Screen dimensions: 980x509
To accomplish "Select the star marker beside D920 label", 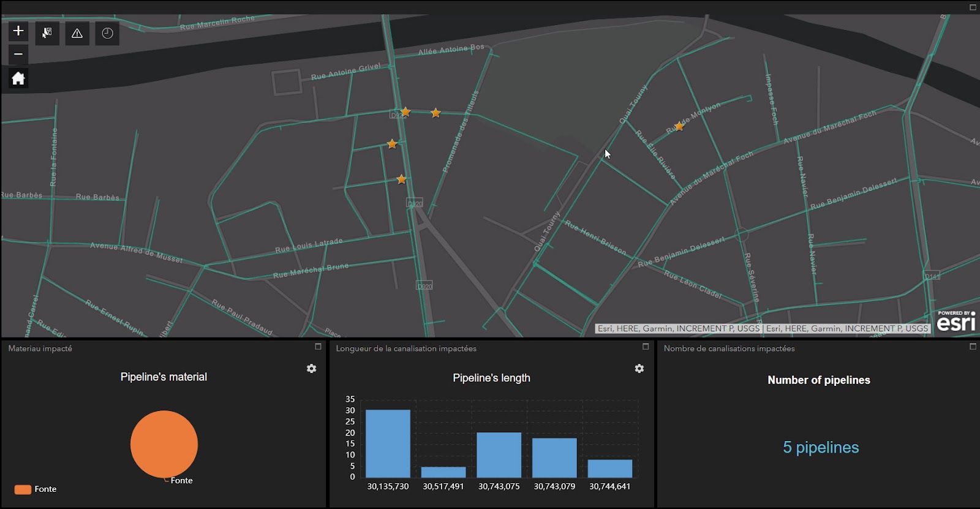I will click(x=405, y=111).
